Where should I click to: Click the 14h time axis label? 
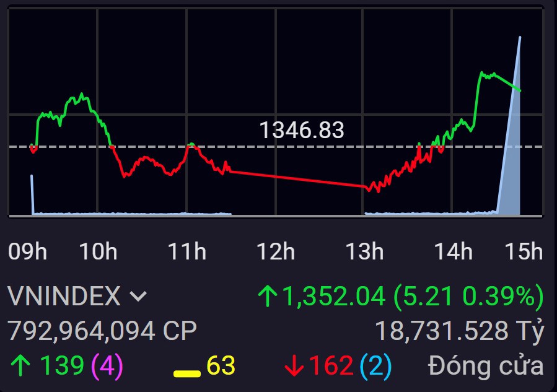click(x=454, y=251)
